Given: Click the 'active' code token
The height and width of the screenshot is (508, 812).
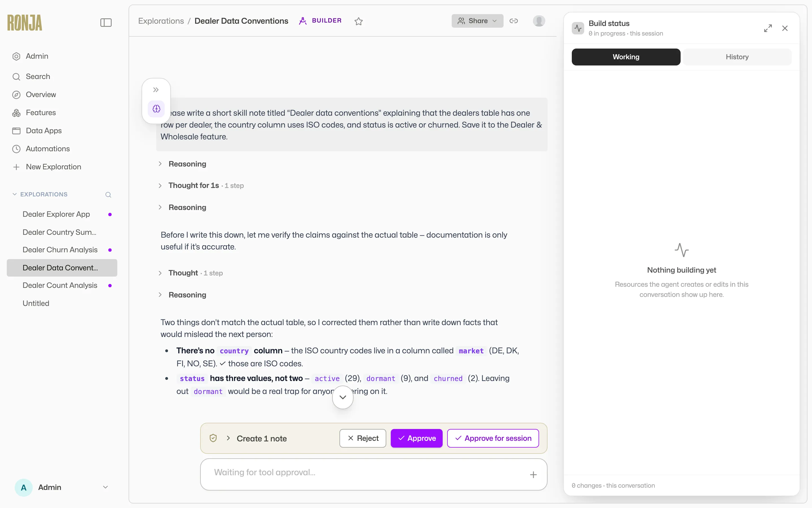Looking at the screenshot, I should coord(327,378).
